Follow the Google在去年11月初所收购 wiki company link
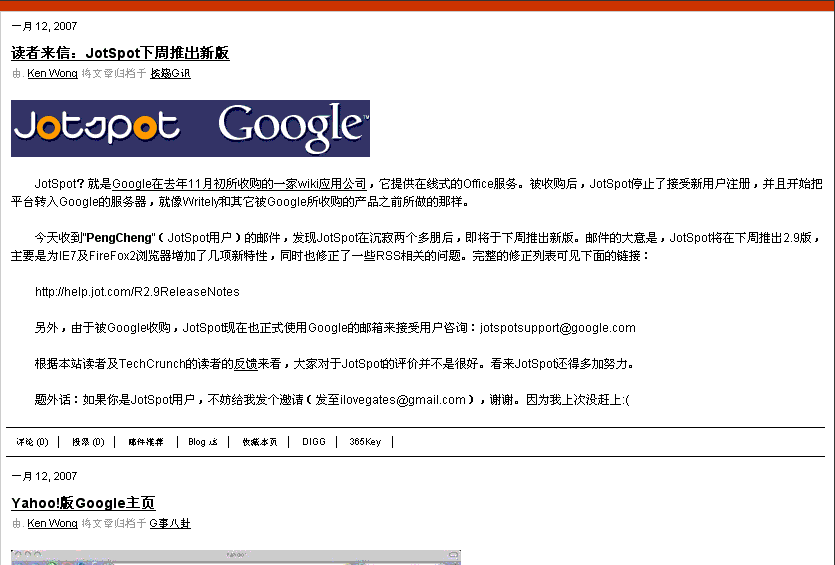Screen dimensions: 835x565 [240, 184]
